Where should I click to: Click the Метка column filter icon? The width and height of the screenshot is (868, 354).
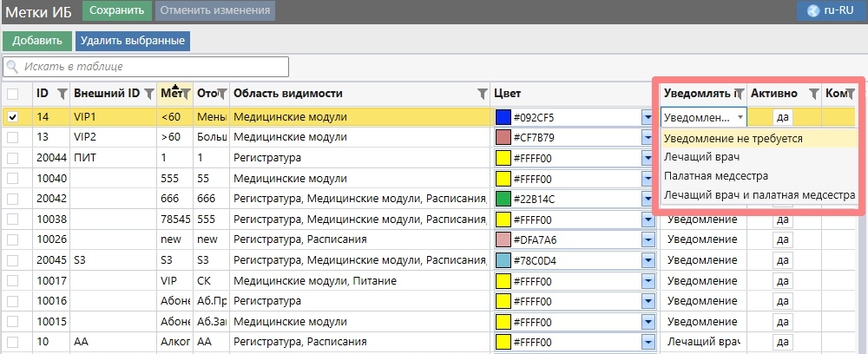pos(185,94)
